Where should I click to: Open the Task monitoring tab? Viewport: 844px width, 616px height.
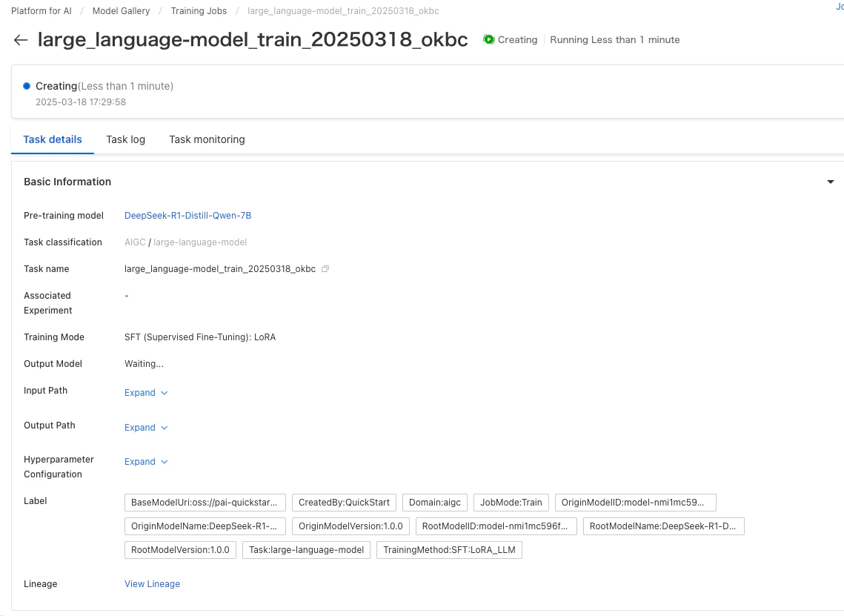(x=207, y=139)
